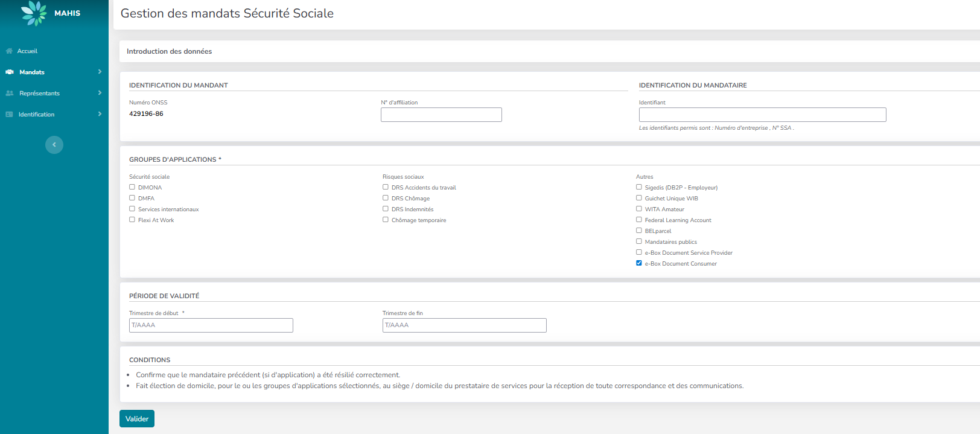The width and height of the screenshot is (980, 434).
Task: Click the 'Confirme que le mandataire précédent' condition
Action: [x=268, y=375]
